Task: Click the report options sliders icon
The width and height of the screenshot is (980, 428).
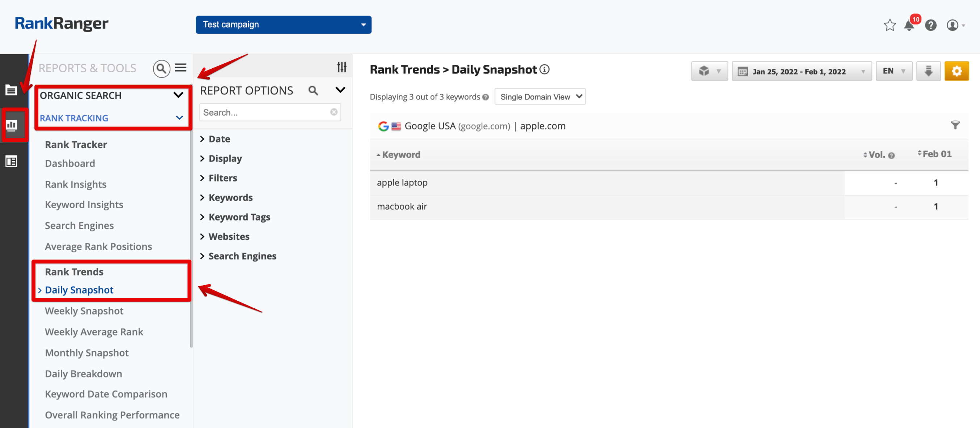Action: click(x=341, y=67)
